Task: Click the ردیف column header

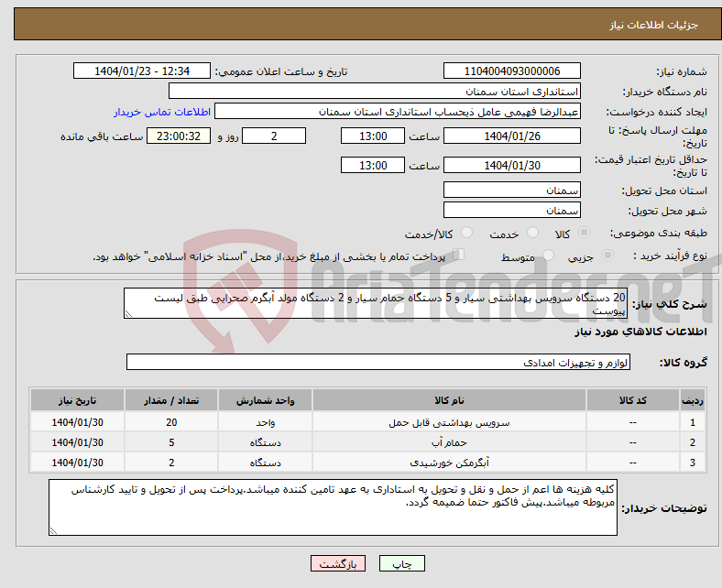Action: [x=693, y=400]
